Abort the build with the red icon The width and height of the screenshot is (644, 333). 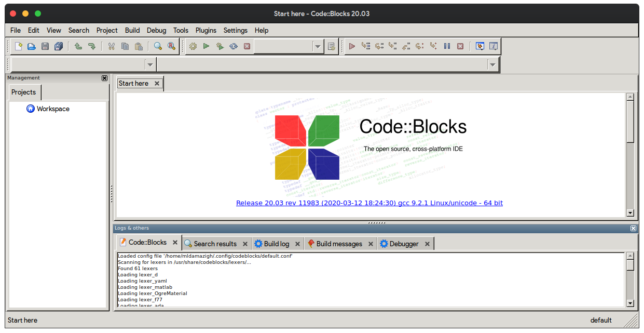(x=246, y=46)
